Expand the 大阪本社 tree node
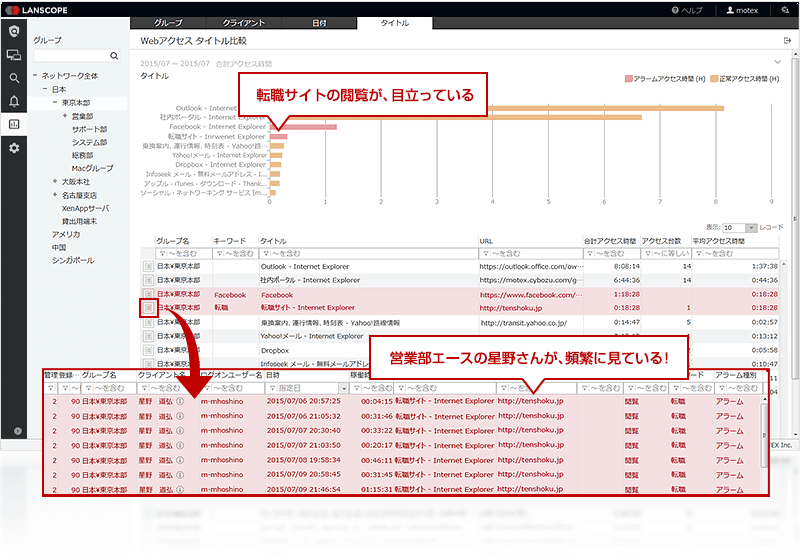This screenshot has height=554, width=800. coord(55,181)
